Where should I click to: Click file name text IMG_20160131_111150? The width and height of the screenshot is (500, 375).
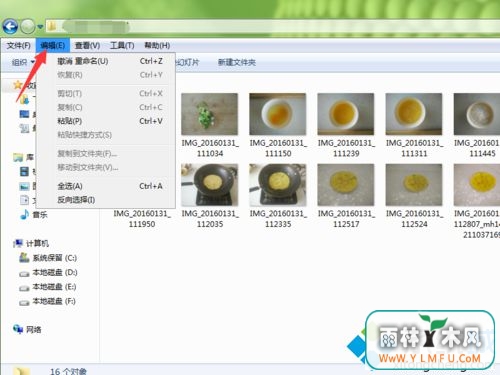278,148
